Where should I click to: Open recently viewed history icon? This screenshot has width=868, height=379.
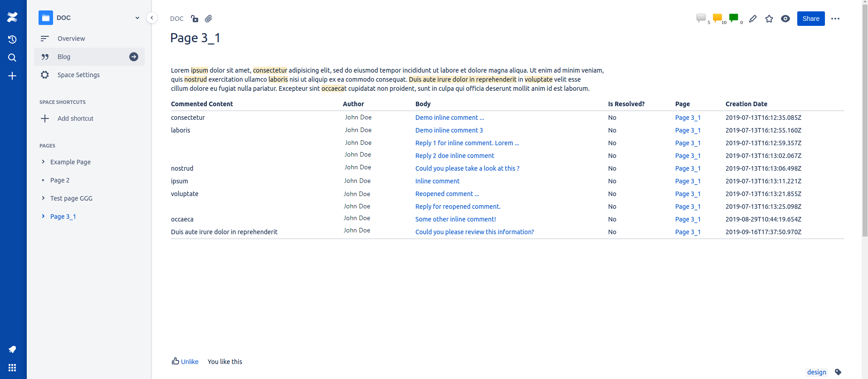pos(12,39)
